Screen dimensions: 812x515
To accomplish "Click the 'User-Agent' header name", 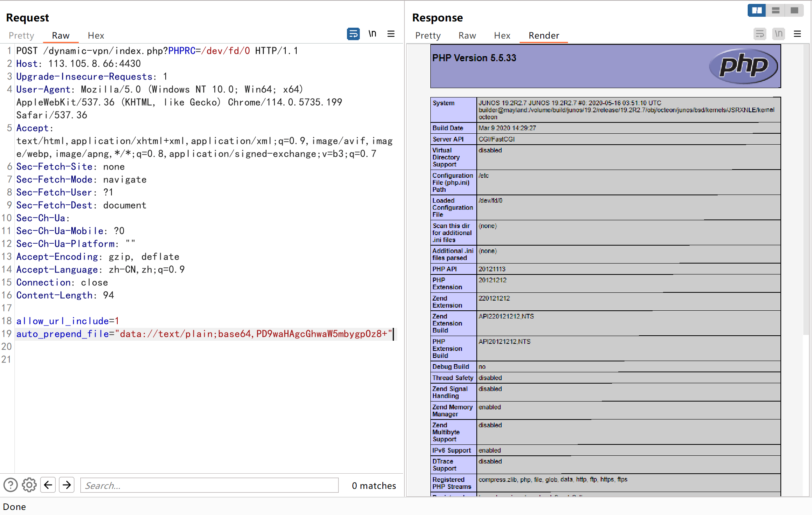I will pos(43,89).
